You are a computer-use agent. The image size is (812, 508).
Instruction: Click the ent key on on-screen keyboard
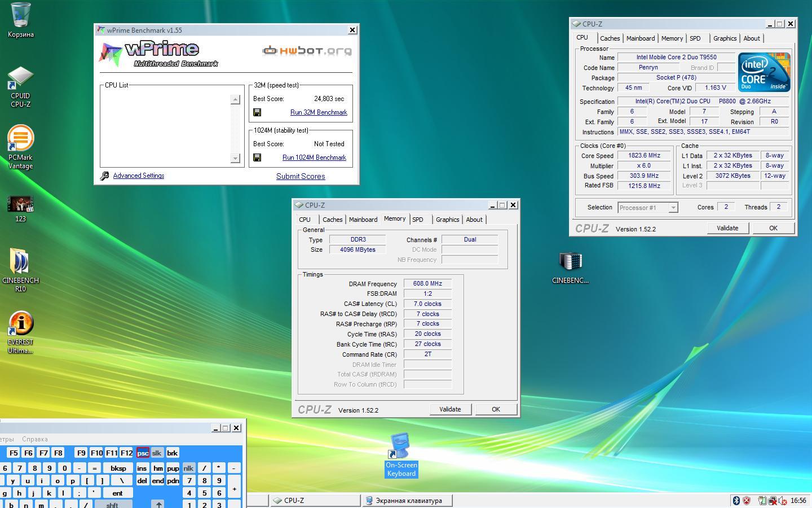pyautogui.click(x=117, y=493)
